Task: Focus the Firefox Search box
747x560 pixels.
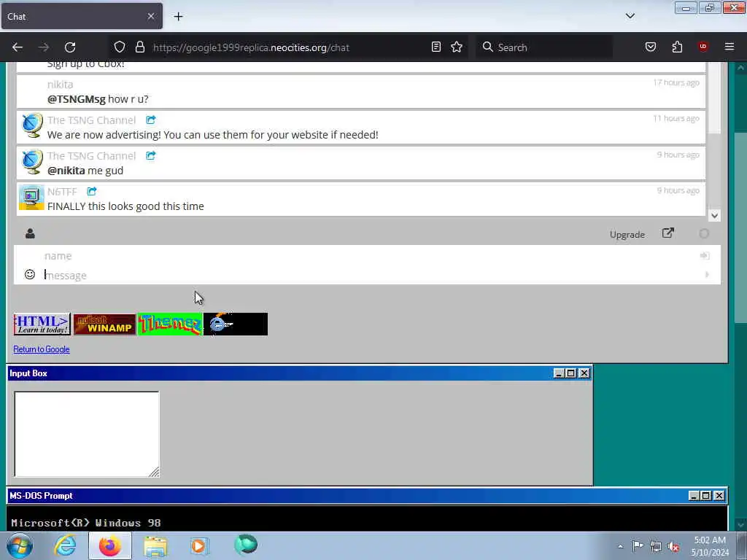Action: (x=546, y=47)
